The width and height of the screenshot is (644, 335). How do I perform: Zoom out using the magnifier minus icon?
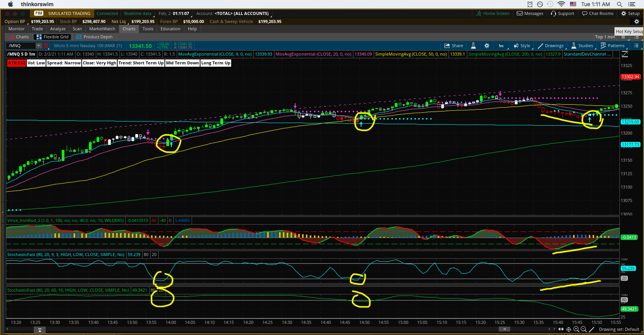tap(584, 329)
